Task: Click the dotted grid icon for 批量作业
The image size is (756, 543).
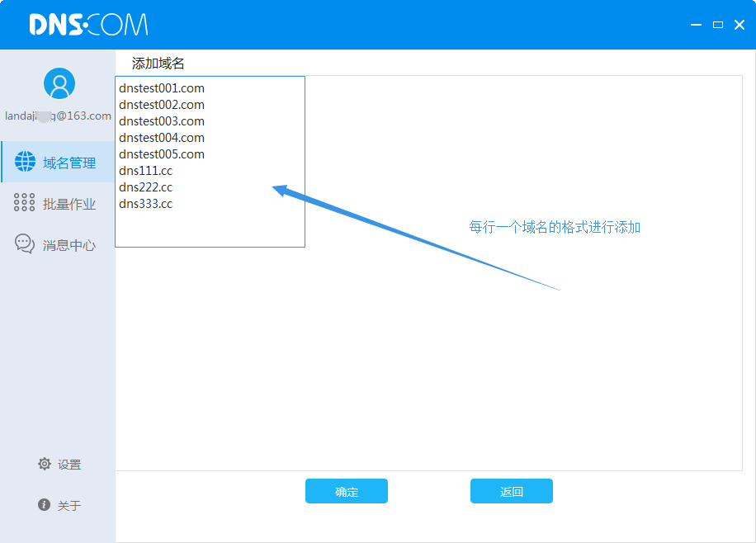Action: pyautogui.click(x=25, y=203)
